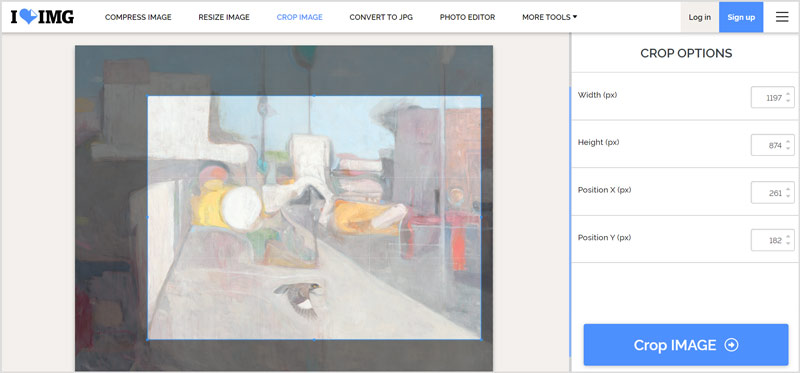
Task: Open the hamburger menu icon
Action: [782, 17]
